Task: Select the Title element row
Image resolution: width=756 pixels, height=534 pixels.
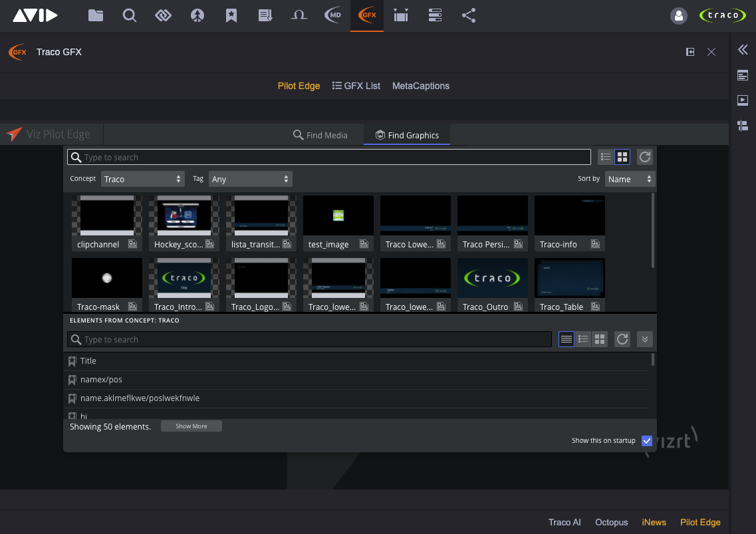Action: (x=356, y=361)
